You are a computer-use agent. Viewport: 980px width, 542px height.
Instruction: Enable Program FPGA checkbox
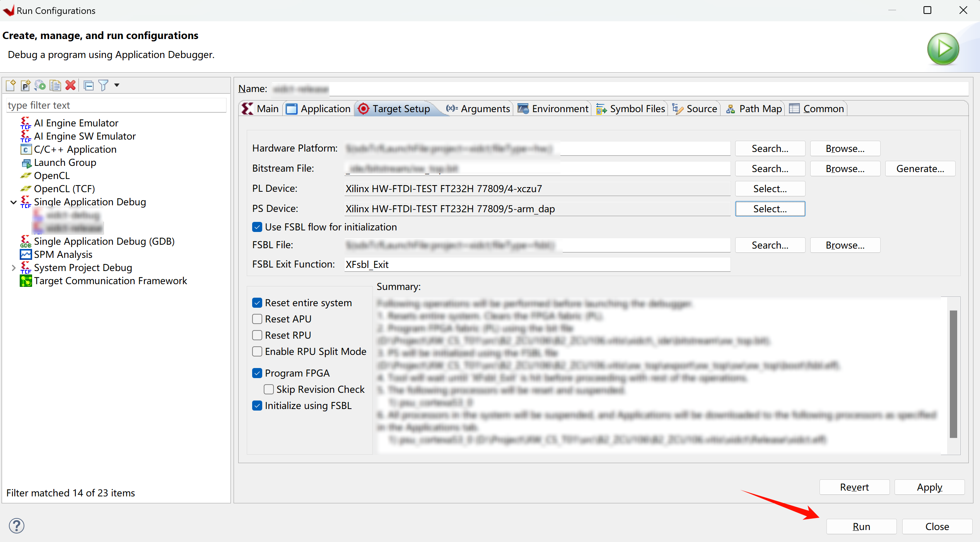click(x=257, y=372)
